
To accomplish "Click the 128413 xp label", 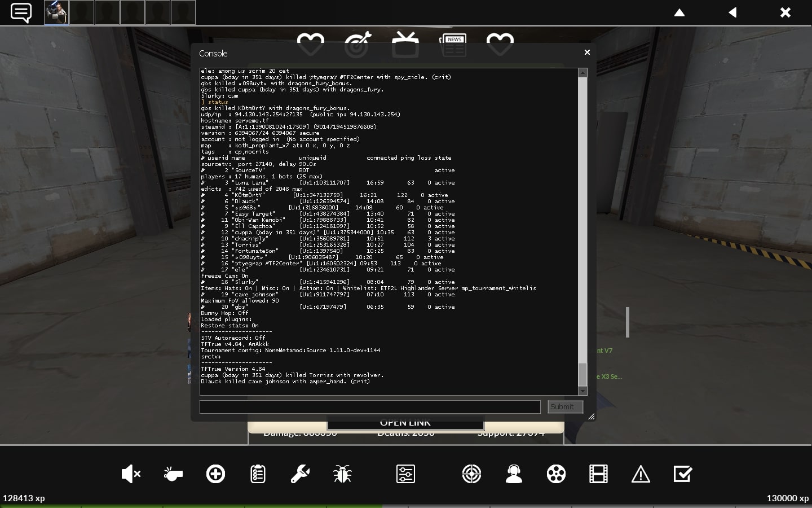I will 24,498.
